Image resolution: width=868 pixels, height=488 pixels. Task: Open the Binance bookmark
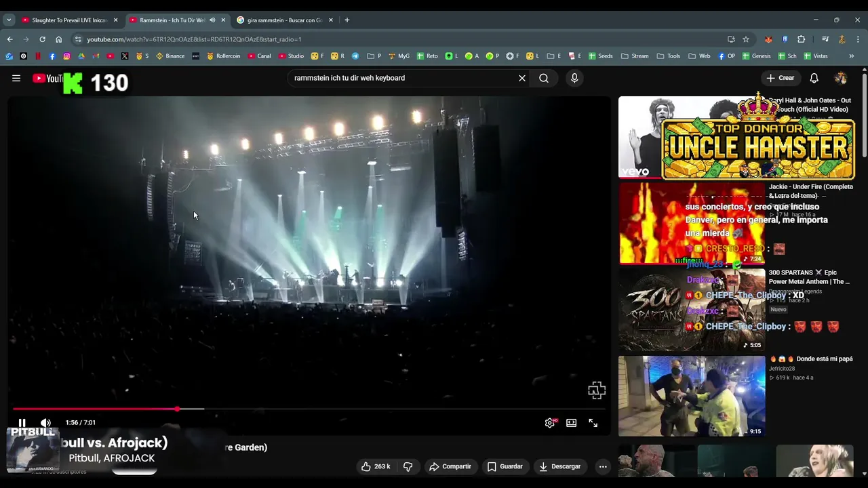[170, 56]
